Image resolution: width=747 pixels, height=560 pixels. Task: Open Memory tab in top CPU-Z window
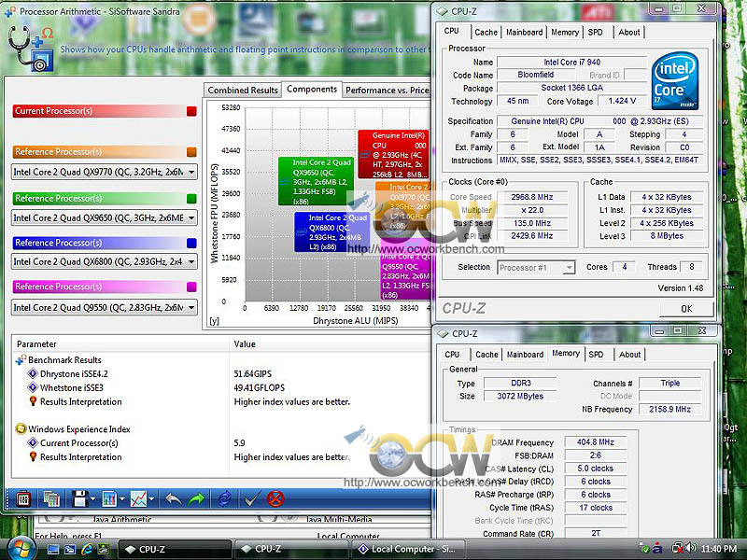click(x=565, y=32)
